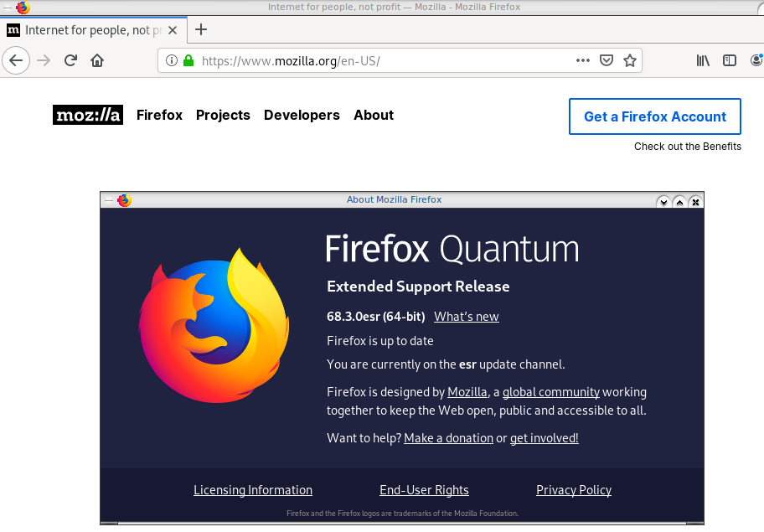Screen dimensions: 764x532
Task: Bookmark this page with the star
Action: [630, 59]
